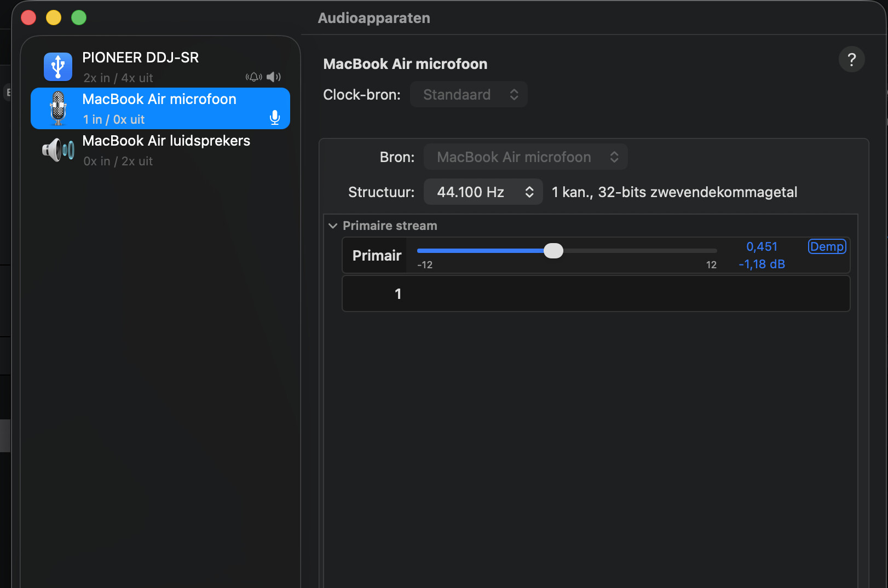This screenshot has height=588, width=888.
Task: Toggle the Demp mute box for Primair
Action: 827,247
